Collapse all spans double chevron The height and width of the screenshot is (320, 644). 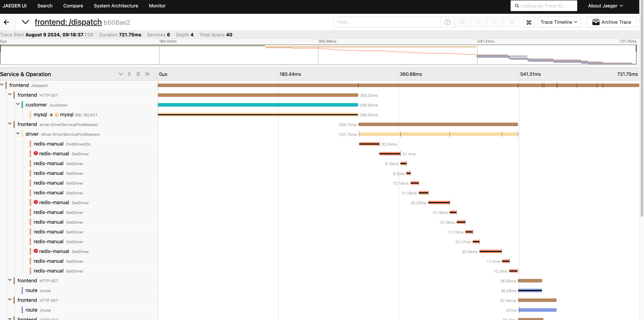pos(138,74)
